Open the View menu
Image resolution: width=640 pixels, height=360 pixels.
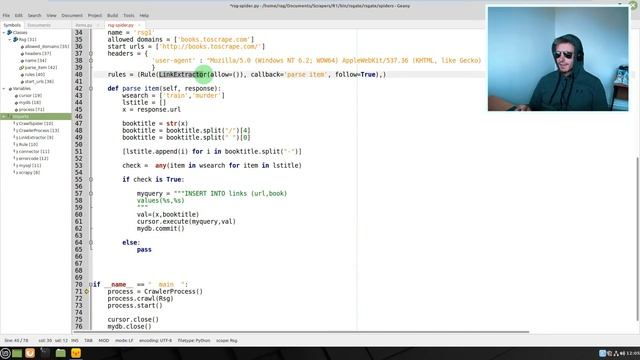pos(51,16)
